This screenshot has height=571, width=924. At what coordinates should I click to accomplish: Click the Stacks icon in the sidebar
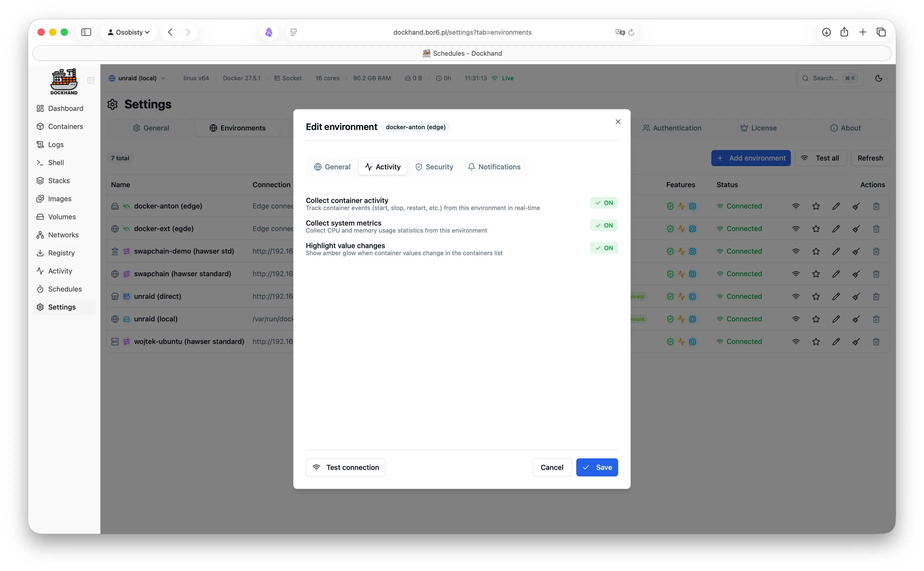click(40, 181)
